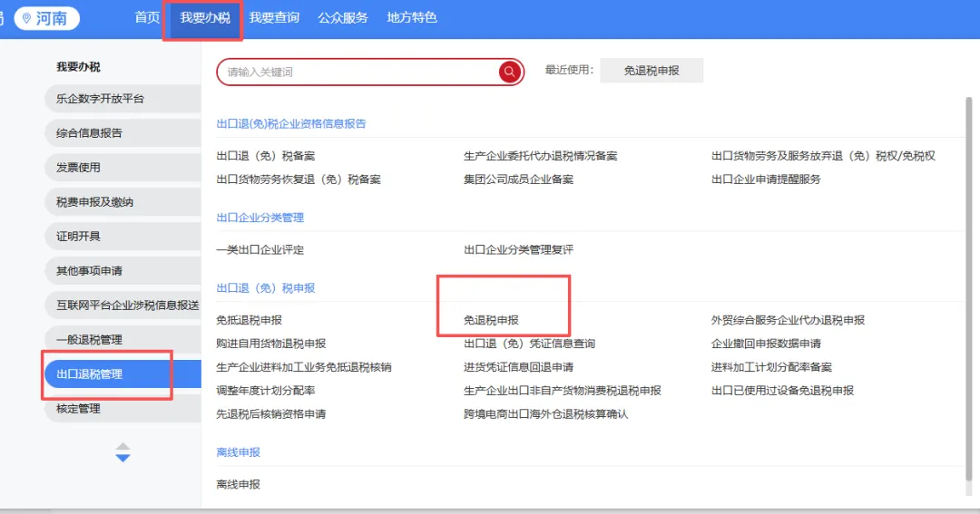Image resolution: width=980 pixels, height=514 pixels.
Task: Select 乐企数字开放平台 in sidebar
Action: [123, 99]
